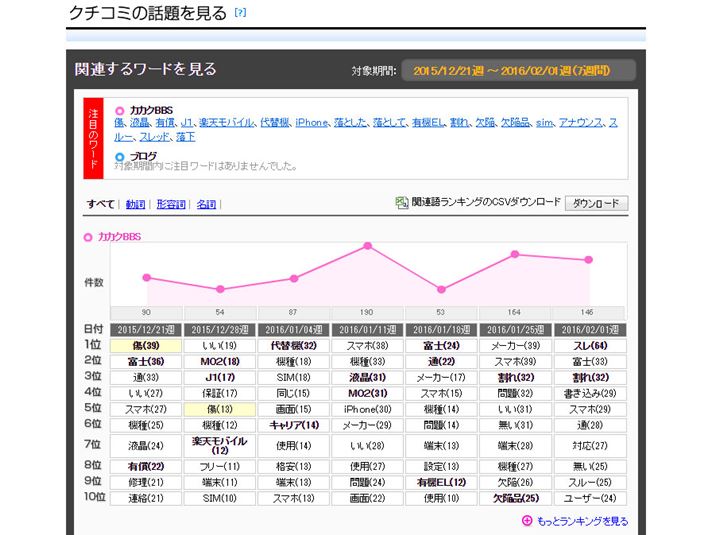715x535 pixels.
Task: Click the 有機EL attention word link
Action: click(x=427, y=122)
